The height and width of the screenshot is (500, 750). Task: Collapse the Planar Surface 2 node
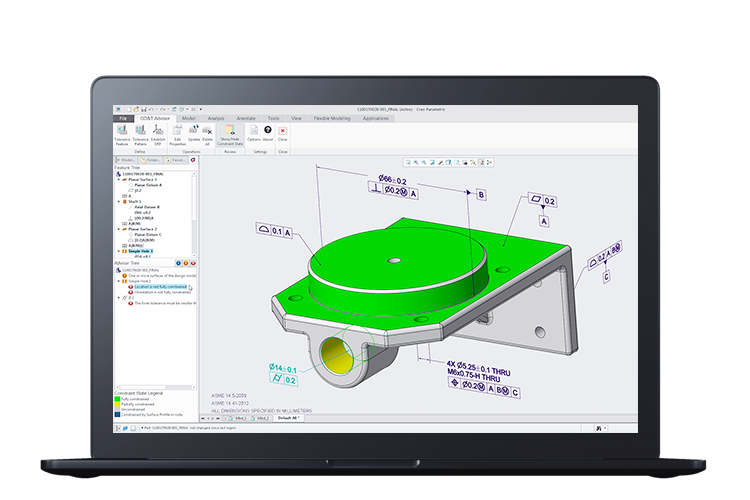coord(119,228)
